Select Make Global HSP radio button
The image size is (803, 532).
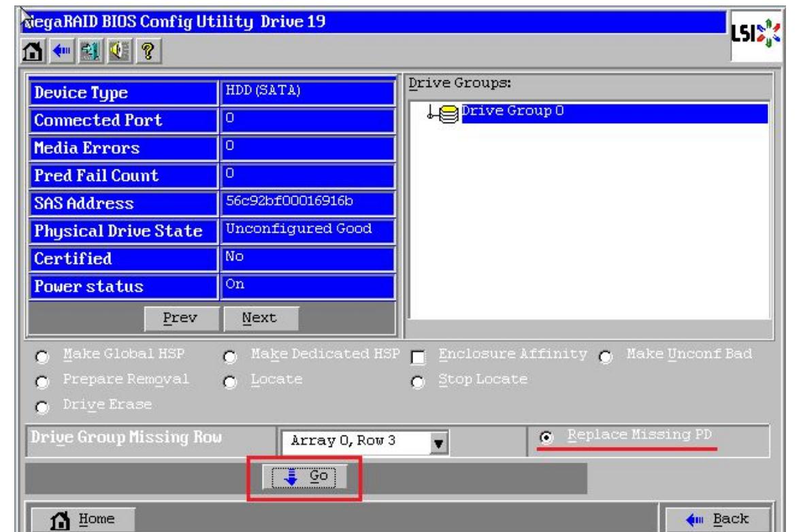click(x=42, y=356)
